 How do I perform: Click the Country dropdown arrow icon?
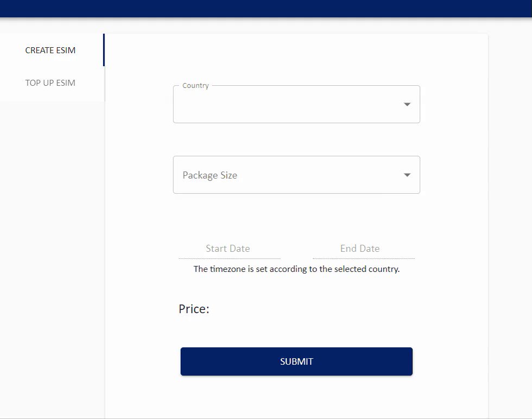click(407, 105)
